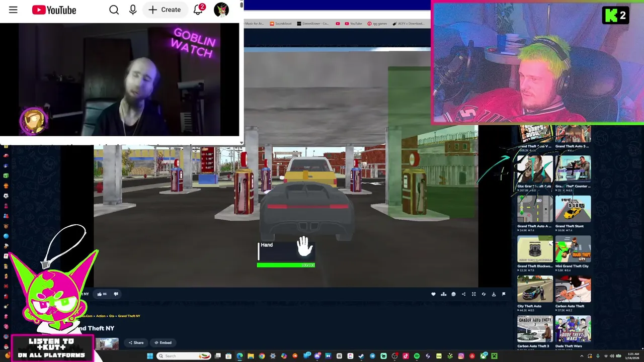
Task: Open Microsoft Edge from taskbar
Action: 239,356
